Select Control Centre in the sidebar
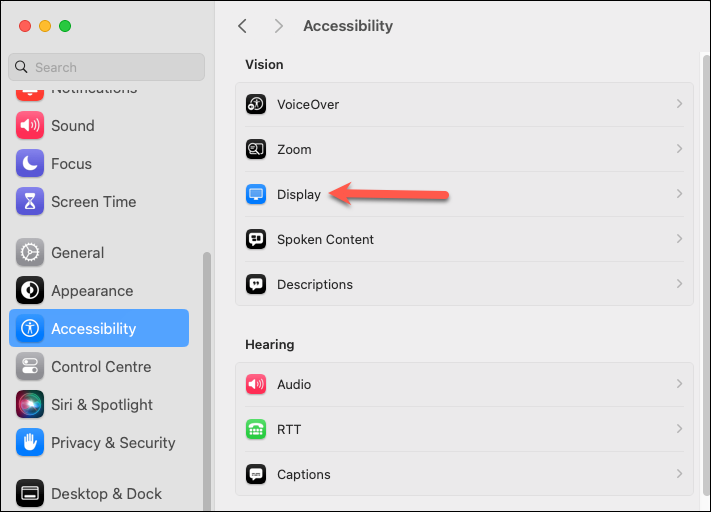 click(x=101, y=367)
